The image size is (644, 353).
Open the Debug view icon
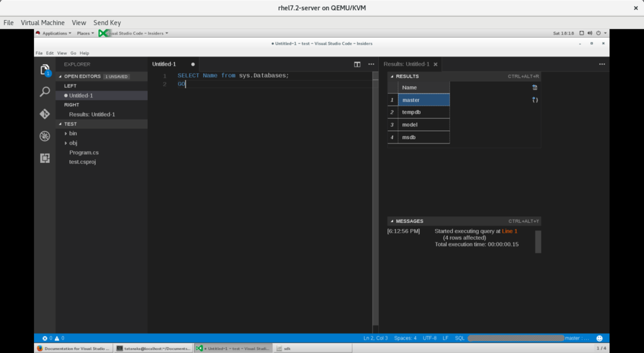[45, 136]
